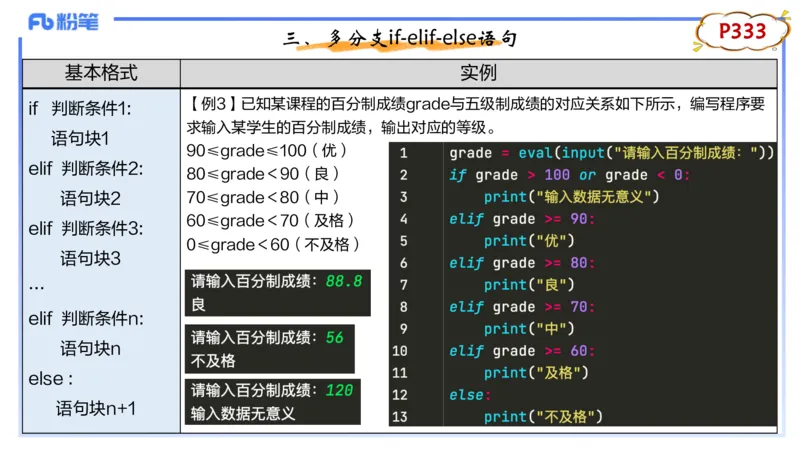This screenshot has height=450, width=800.
Task: Click the text 语句块3
Action: (90, 258)
